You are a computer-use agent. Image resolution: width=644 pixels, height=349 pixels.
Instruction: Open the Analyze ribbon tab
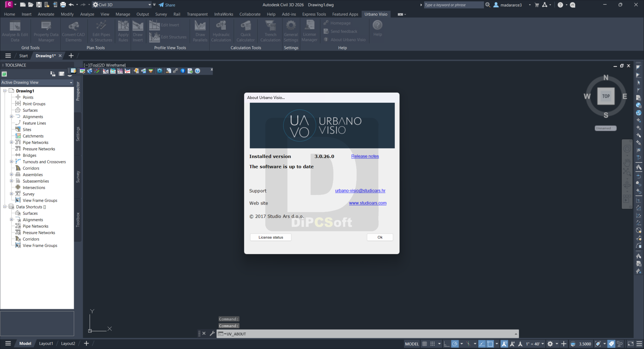click(87, 14)
